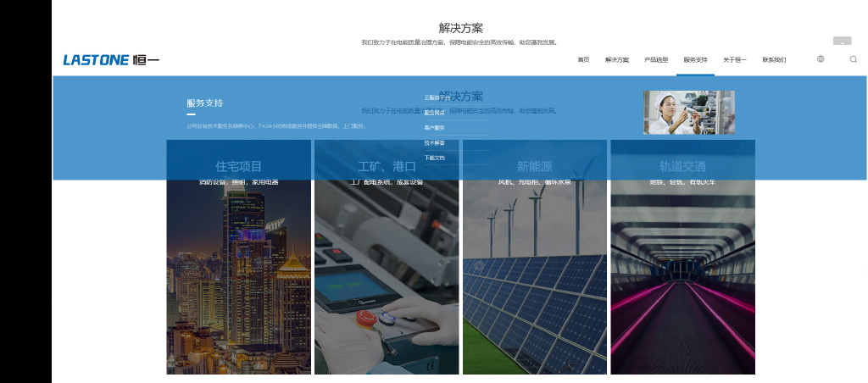
Task: Click the 7×24小时 service description text
Action: point(276,126)
